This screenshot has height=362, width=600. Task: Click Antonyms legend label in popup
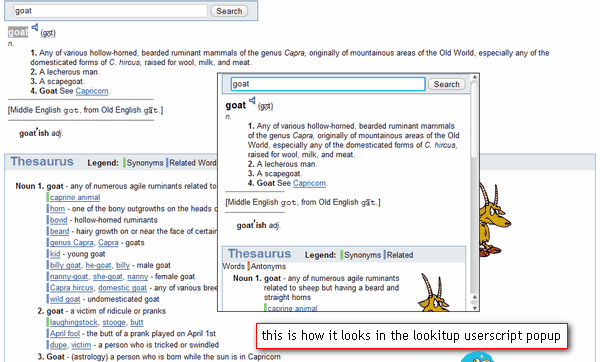[268, 266]
